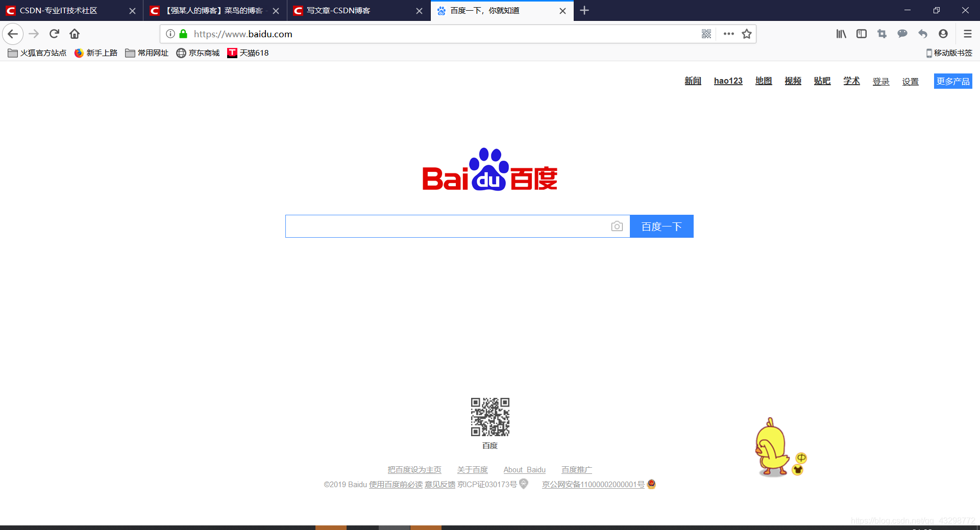980x530 pixels.
Task: Go forward to next page
Action: click(34, 34)
